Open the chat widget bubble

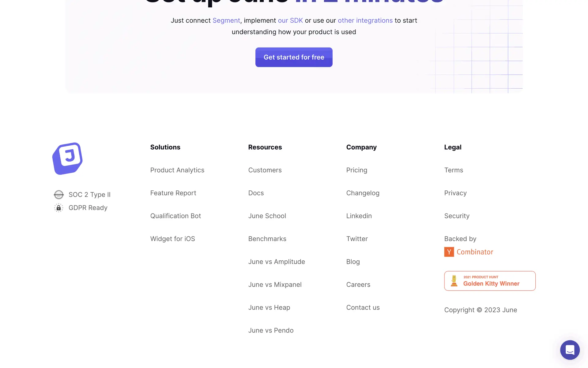570,350
